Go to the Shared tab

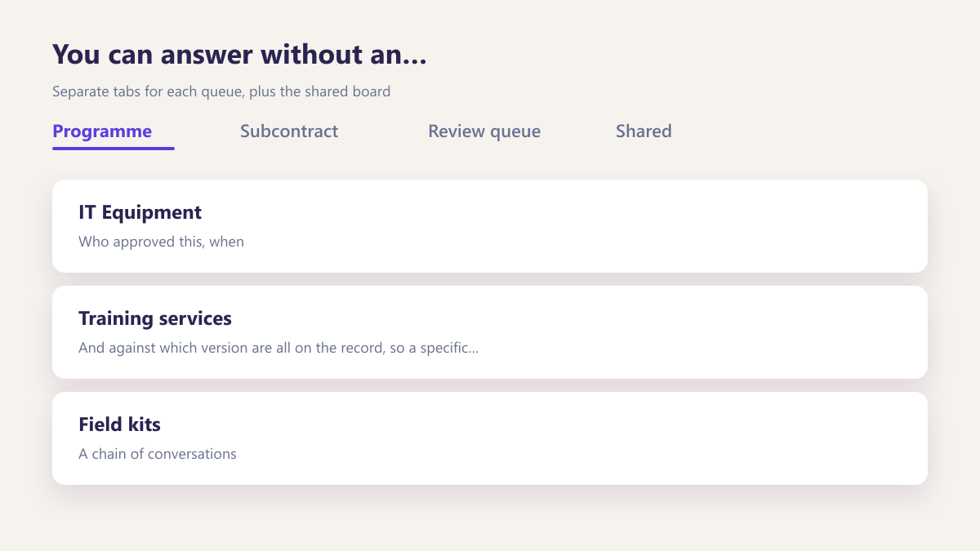coord(644,131)
